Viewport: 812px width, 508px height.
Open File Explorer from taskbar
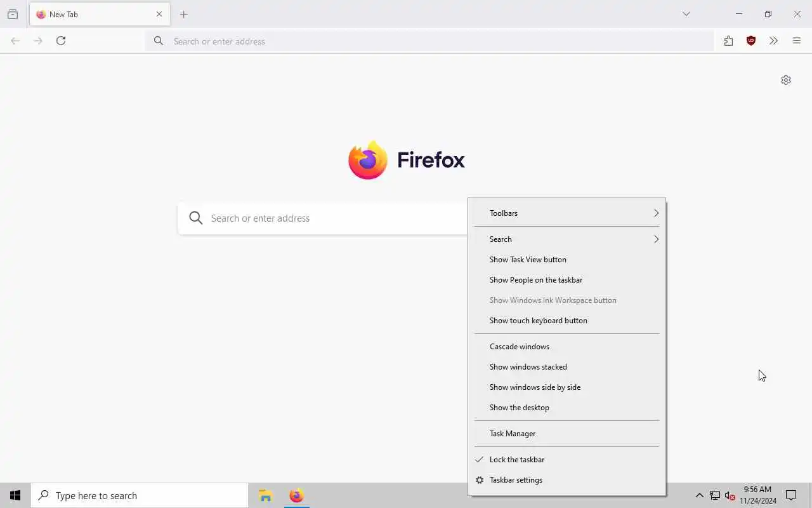click(x=265, y=495)
